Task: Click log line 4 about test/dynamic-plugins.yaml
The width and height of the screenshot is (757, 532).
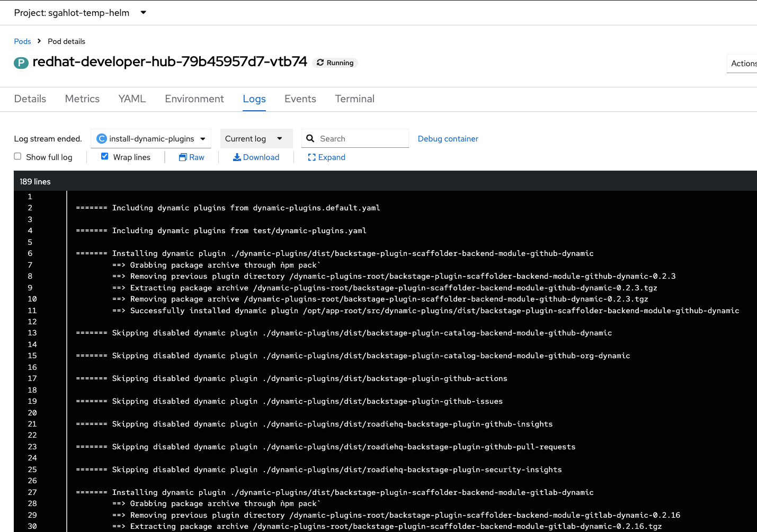Action: click(221, 231)
